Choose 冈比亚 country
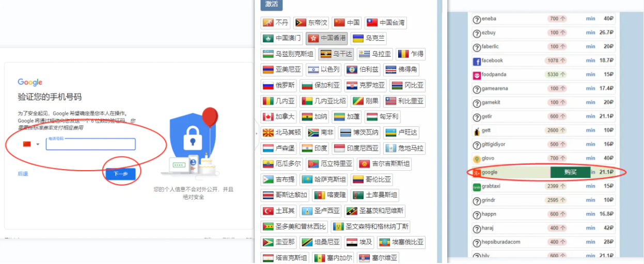This screenshot has height=264, width=644. coord(408,85)
